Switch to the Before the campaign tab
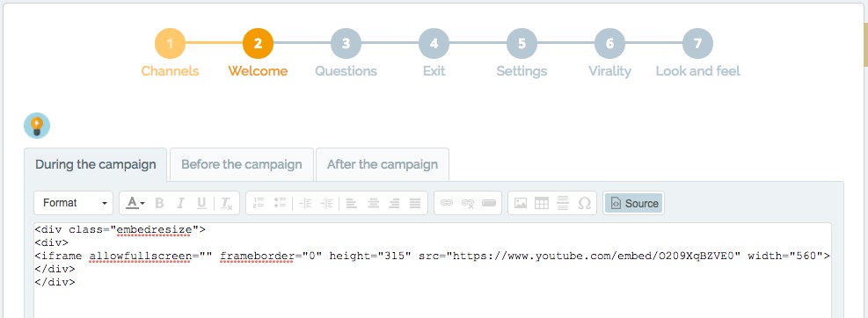The width and height of the screenshot is (868, 318). 241,164
